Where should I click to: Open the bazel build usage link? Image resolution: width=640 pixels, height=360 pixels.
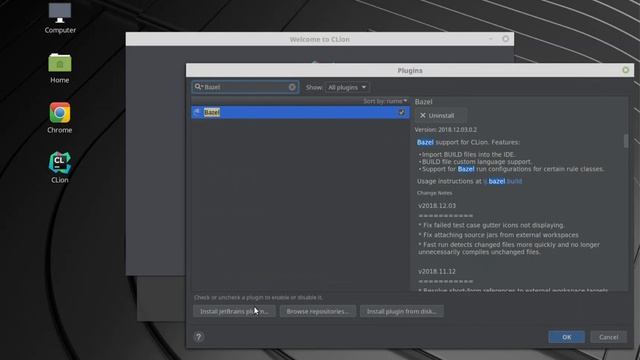tap(502, 181)
